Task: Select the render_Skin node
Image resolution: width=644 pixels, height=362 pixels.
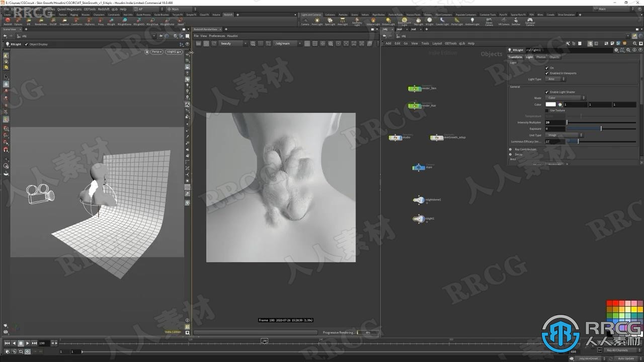Action: (x=414, y=88)
